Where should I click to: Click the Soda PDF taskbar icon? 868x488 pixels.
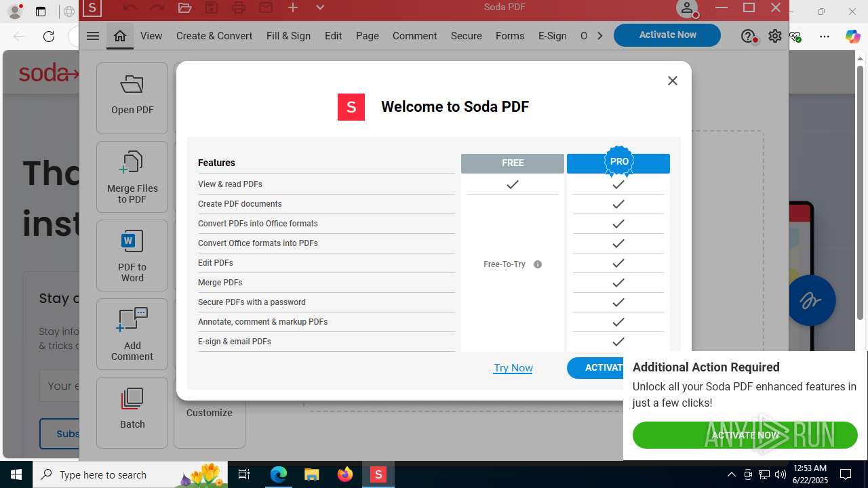tap(378, 474)
